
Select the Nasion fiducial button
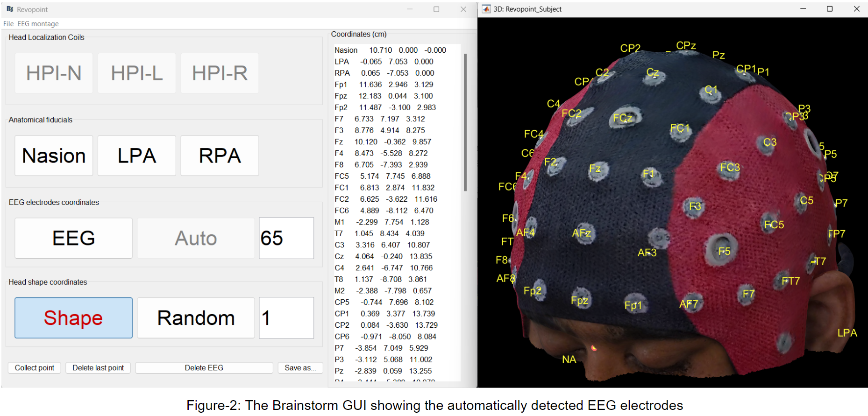click(x=54, y=156)
